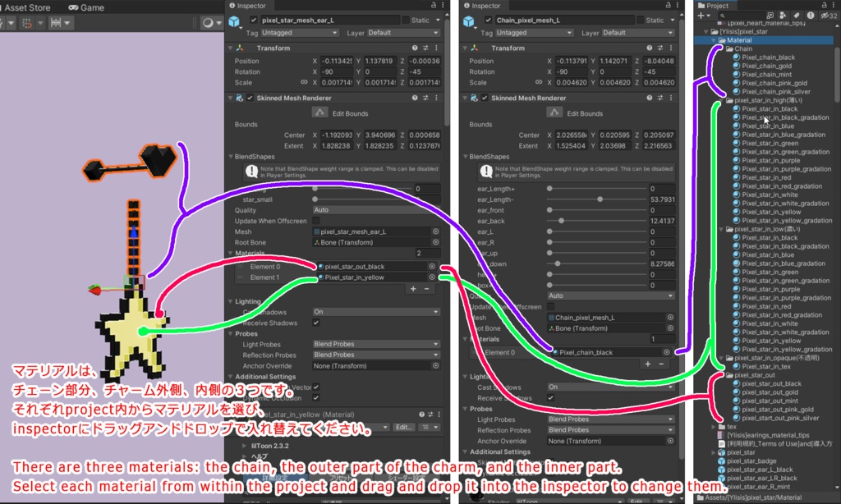Collapse the pixel_star_in_low folder
The height and width of the screenshot is (504, 841).
pos(721,229)
